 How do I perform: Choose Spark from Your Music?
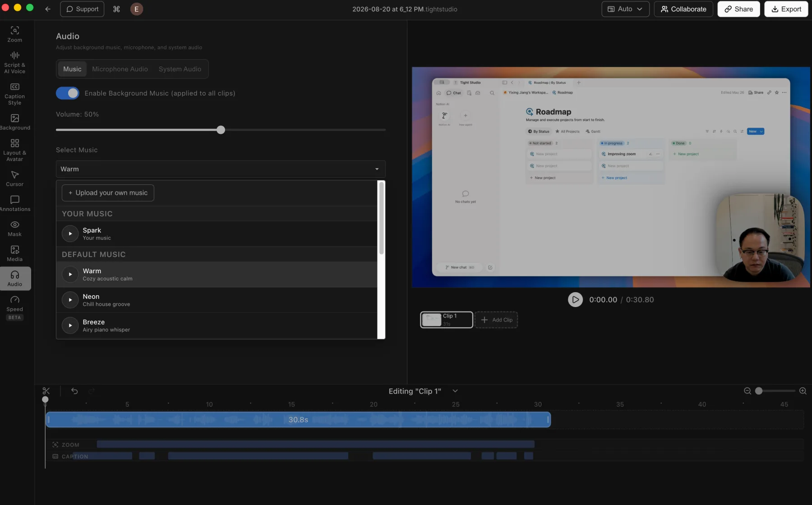(x=217, y=234)
